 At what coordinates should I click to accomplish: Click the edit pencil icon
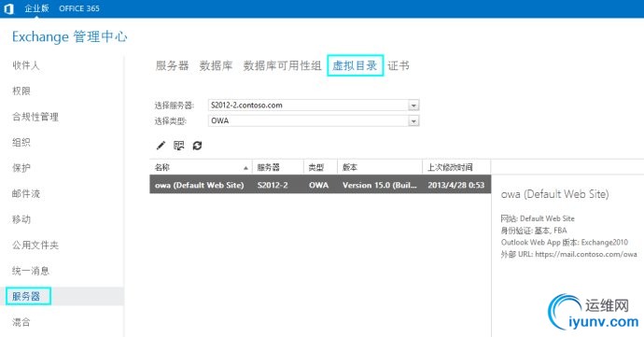click(161, 146)
